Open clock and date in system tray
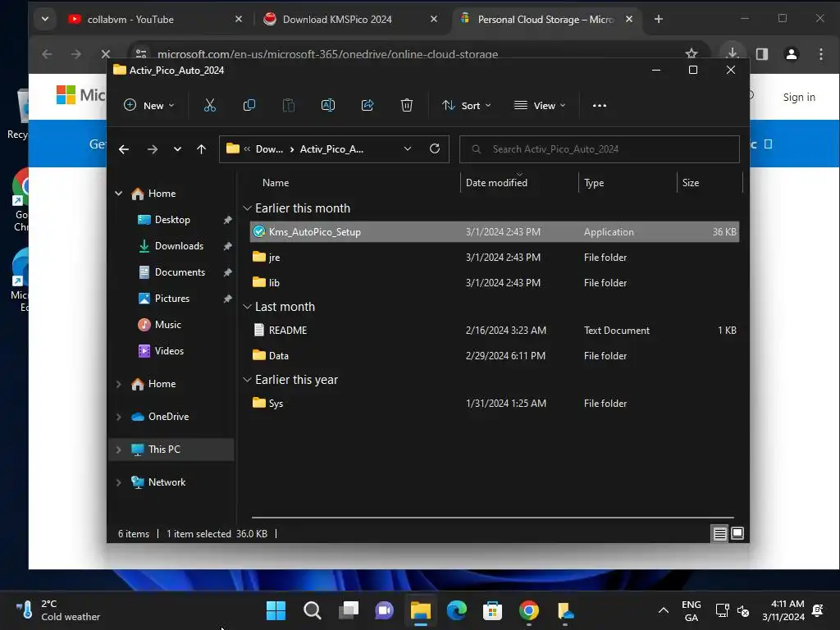The width and height of the screenshot is (840, 630). tap(783, 610)
